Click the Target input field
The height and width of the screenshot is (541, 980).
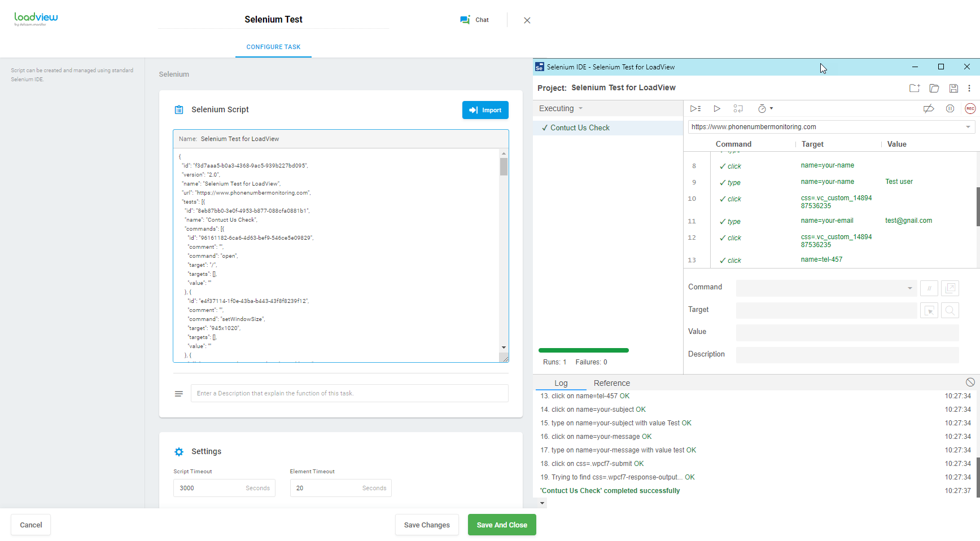coord(826,310)
